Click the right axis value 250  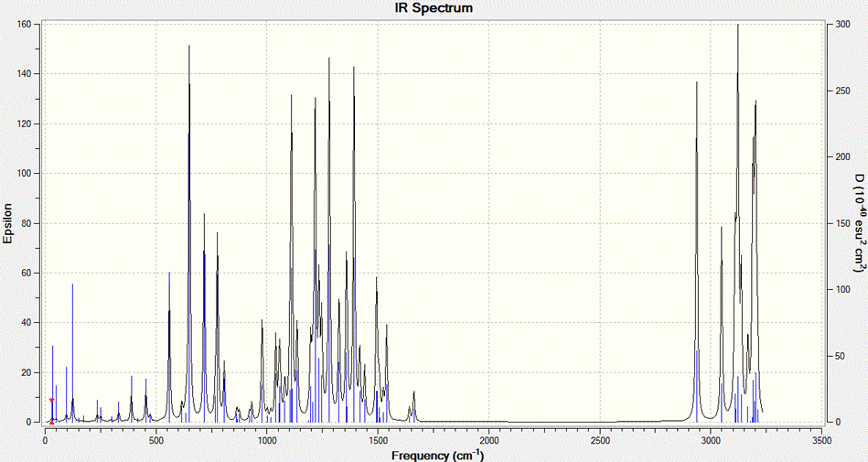843,91
